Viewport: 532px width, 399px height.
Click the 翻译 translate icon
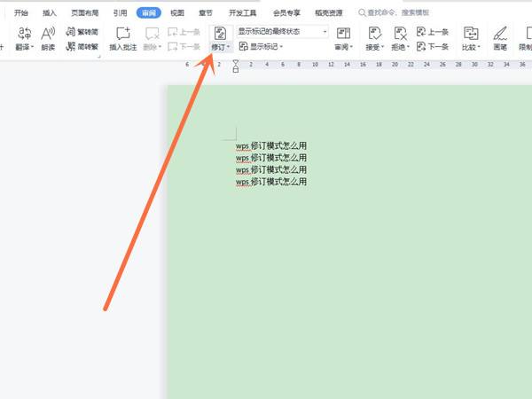(x=25, y=39)
